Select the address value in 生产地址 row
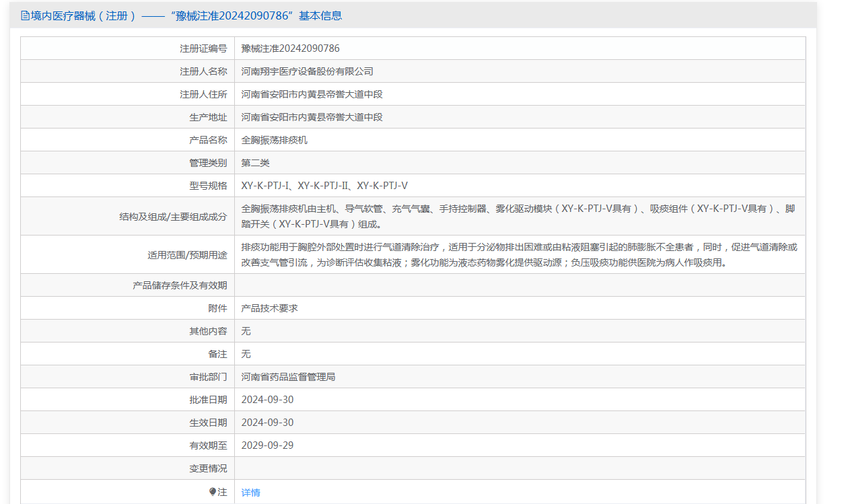This screenshot has width=846, height=504. point(312,117)
